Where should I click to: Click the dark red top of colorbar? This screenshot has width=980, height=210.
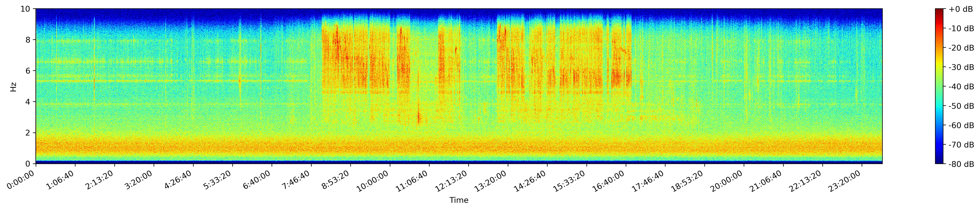[x=940, y=10]
